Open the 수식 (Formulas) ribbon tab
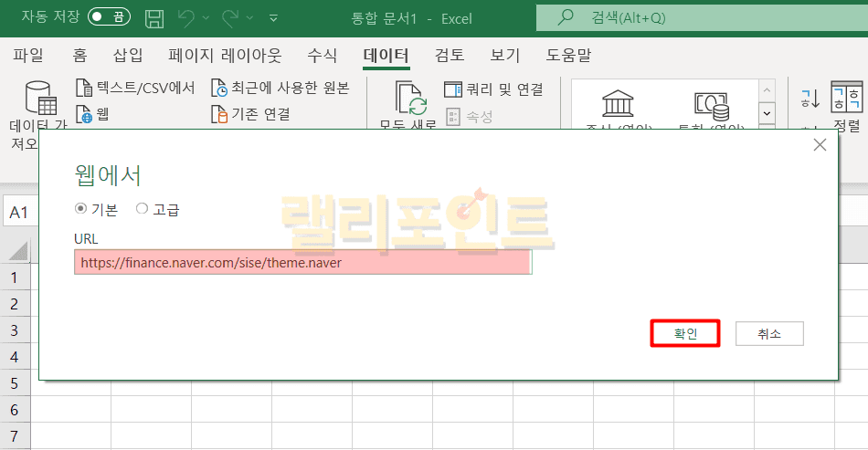868x450 pixels. coord(322,55)
